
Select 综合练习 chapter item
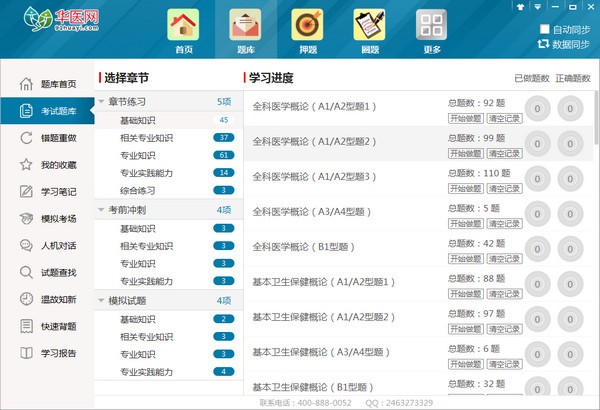(x=168, y=190)
